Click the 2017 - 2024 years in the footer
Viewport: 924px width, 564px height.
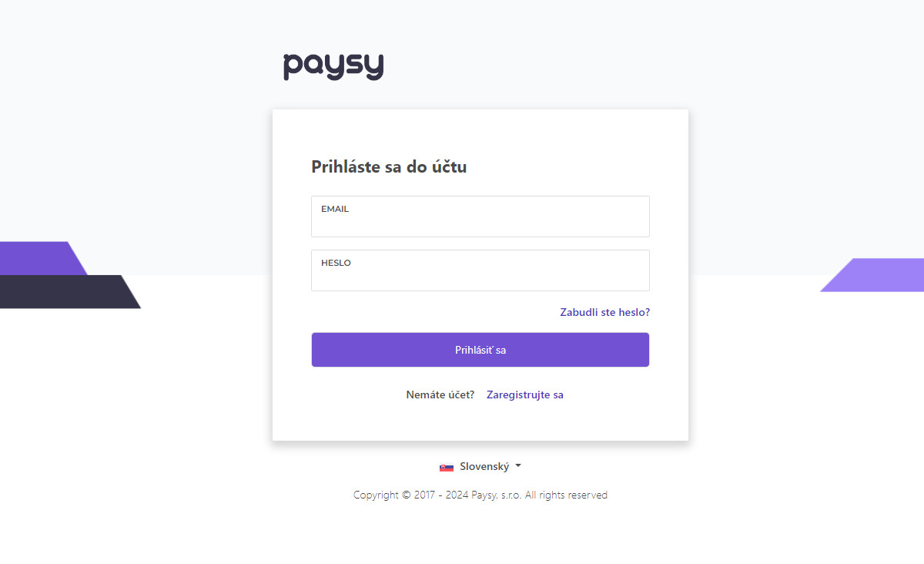click(442, 495)
